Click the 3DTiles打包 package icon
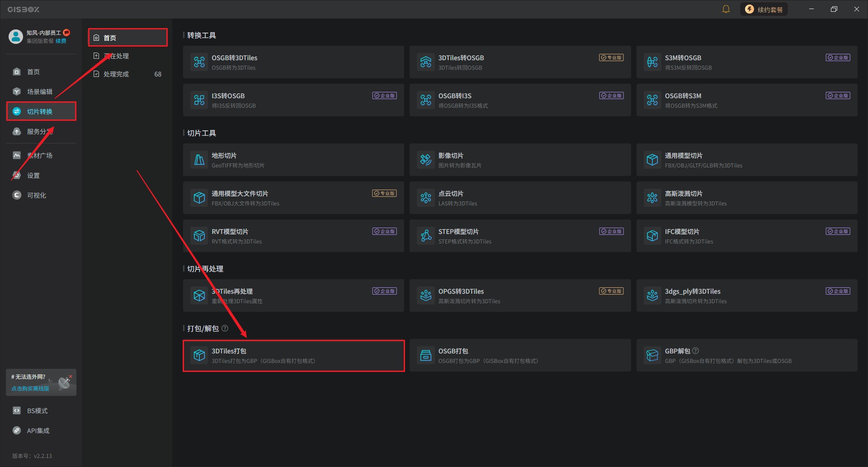Screen dimensions: 868x467 [x=199, y=355]
